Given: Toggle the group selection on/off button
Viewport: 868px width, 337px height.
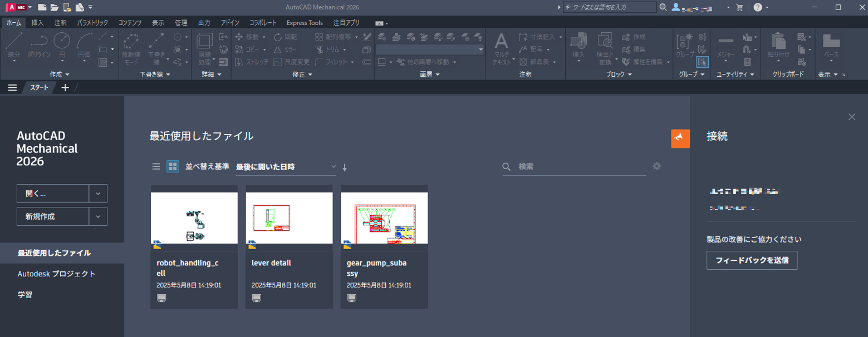Looking at the screenshot, I should pos(702,62).
